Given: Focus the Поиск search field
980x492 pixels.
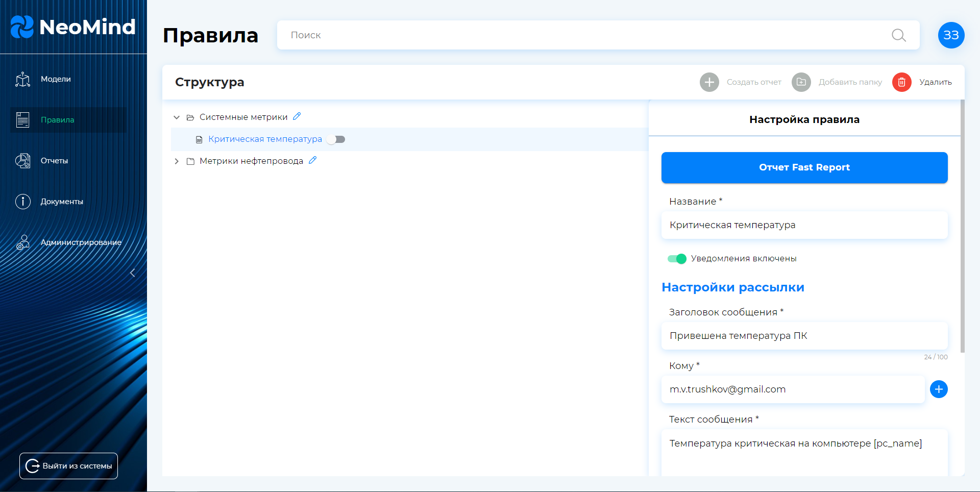Looking at the screenshot, I should tap(598, 35).
